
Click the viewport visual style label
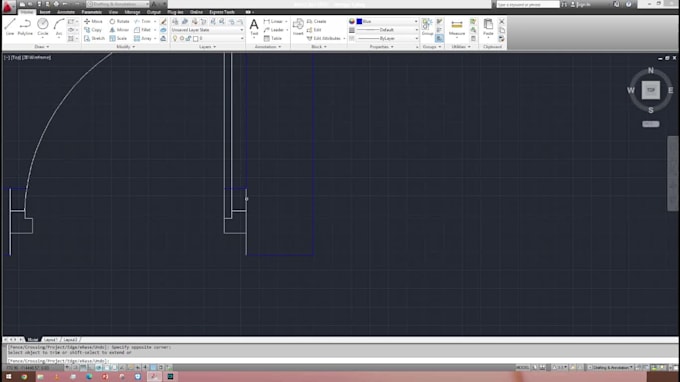37,57
